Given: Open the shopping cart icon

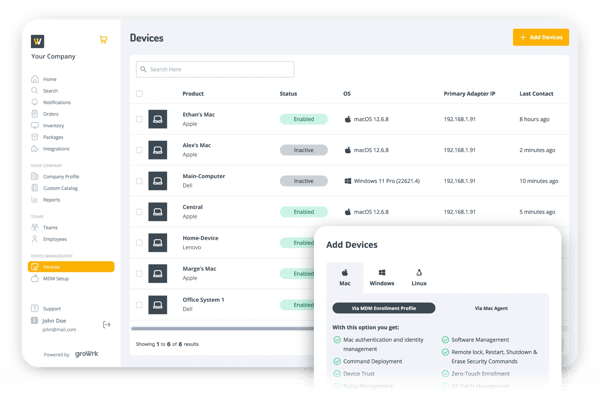Looking at the screenshot, I should pos(103,39).
